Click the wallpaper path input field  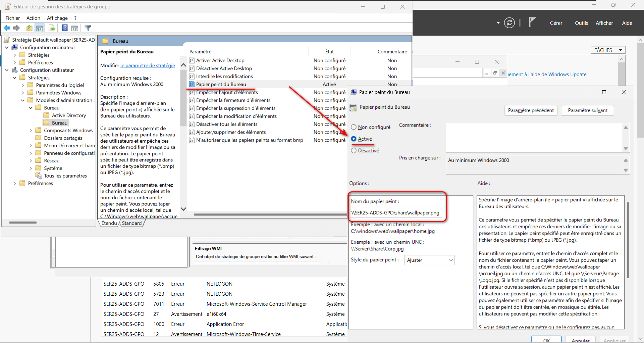click(x=396, y=213)
